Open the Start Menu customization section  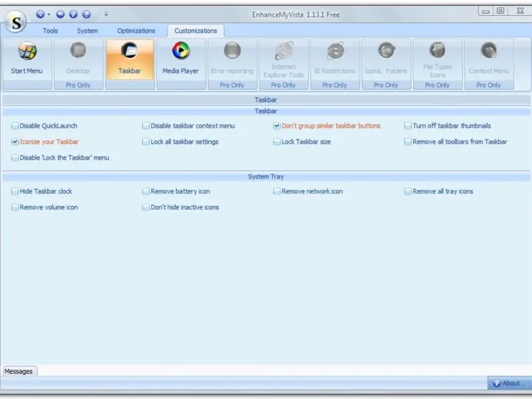coord(27,64)
